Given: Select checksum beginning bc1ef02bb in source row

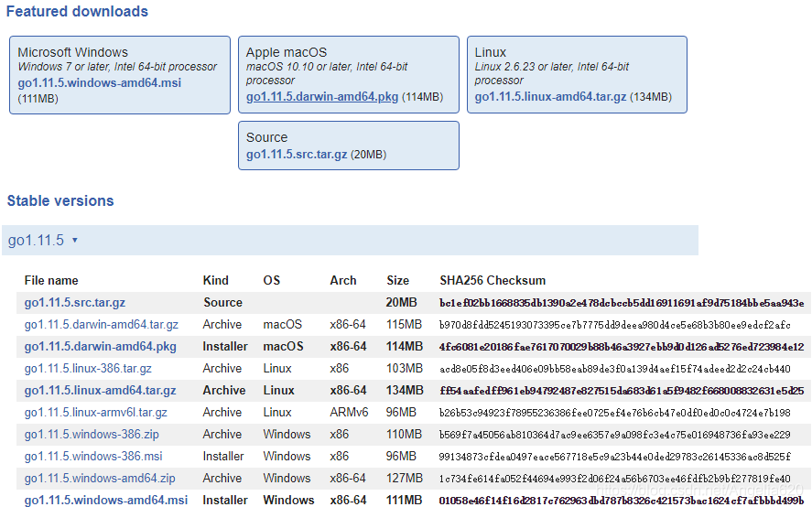Looking at the screenshot, I should tap(622, 303).
